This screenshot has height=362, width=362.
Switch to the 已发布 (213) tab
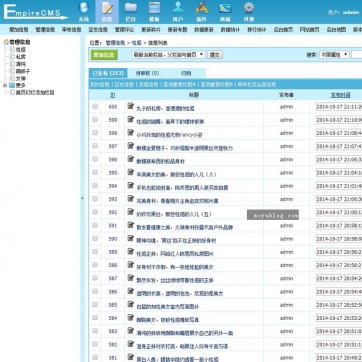pyautogui.click(x=108, y=73)
